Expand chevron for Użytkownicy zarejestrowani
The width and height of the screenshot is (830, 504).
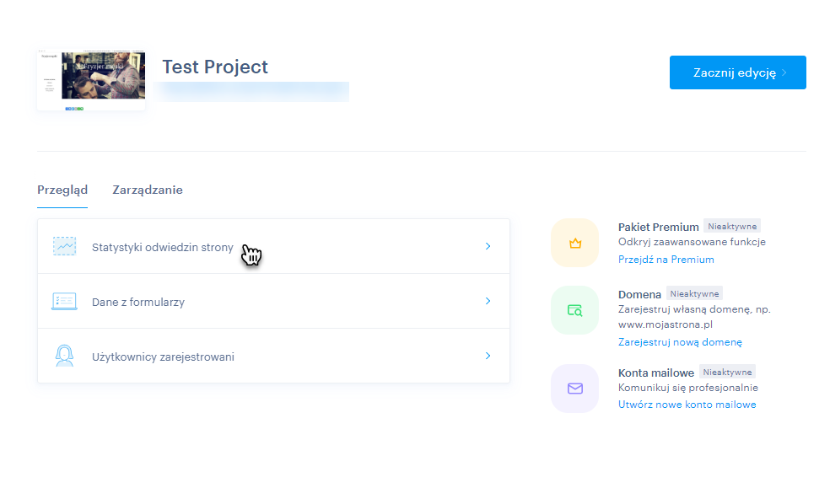488,356
